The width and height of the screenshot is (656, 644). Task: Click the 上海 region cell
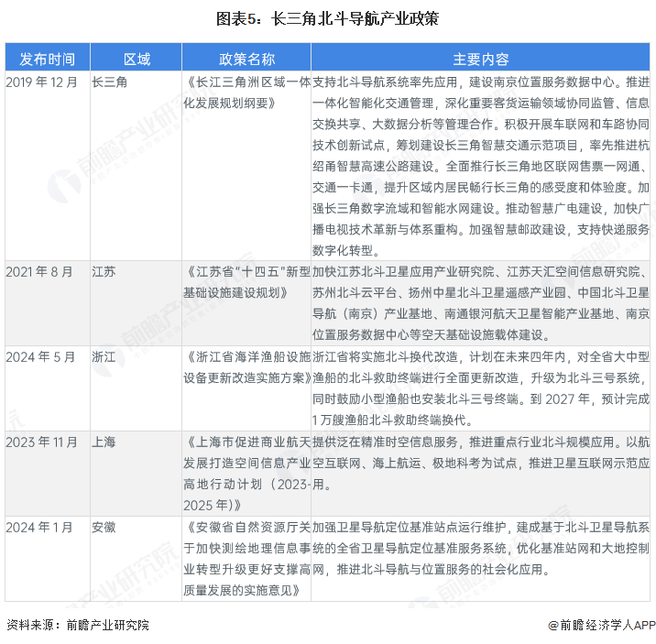(104, 442)
